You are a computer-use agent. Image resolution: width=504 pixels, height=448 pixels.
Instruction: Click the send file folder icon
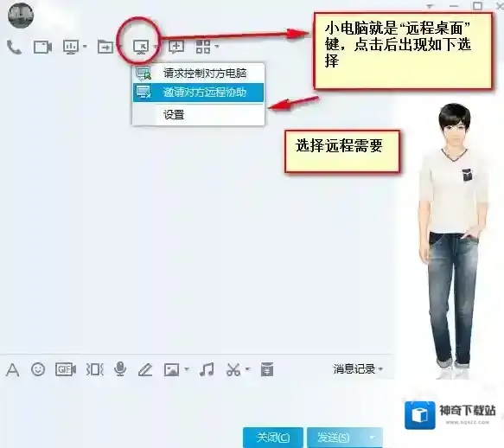[105, 47]
